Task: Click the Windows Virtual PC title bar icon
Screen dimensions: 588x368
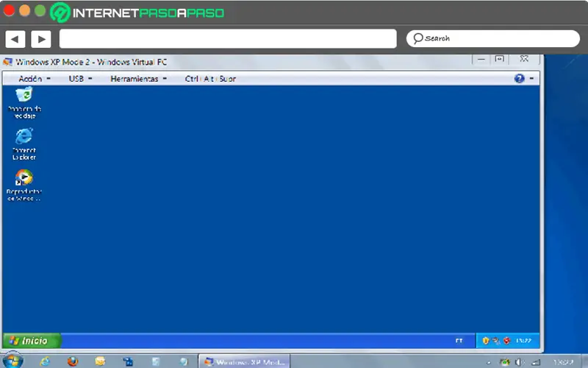Action: pos(7,62)
